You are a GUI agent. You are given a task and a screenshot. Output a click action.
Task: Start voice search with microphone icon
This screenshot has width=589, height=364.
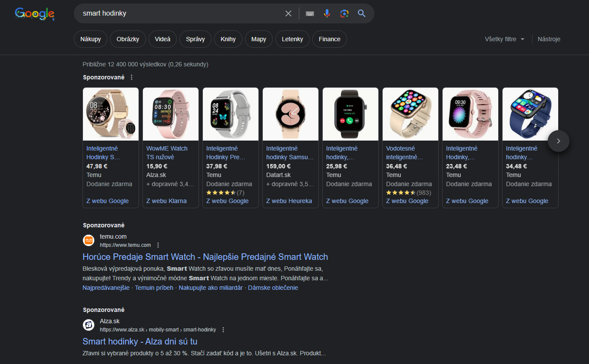327,13
